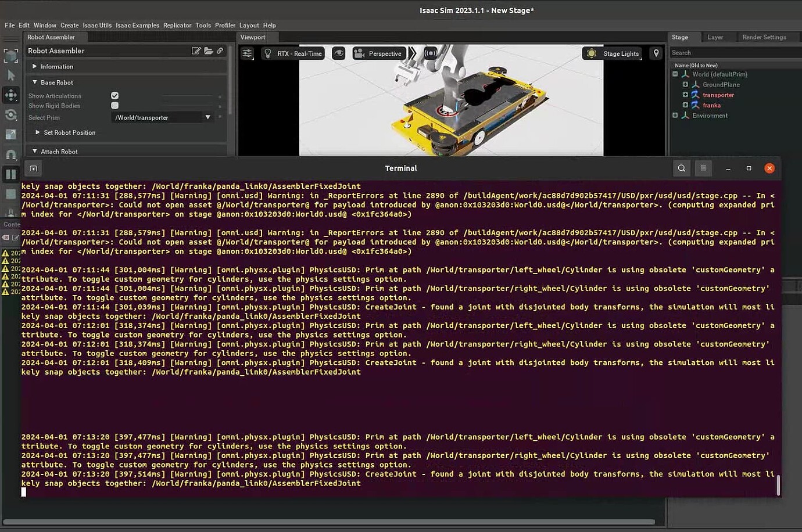Click the eye visibility icon in the viewport
Viewport: 802px width, 532px height.
(339, 53)
